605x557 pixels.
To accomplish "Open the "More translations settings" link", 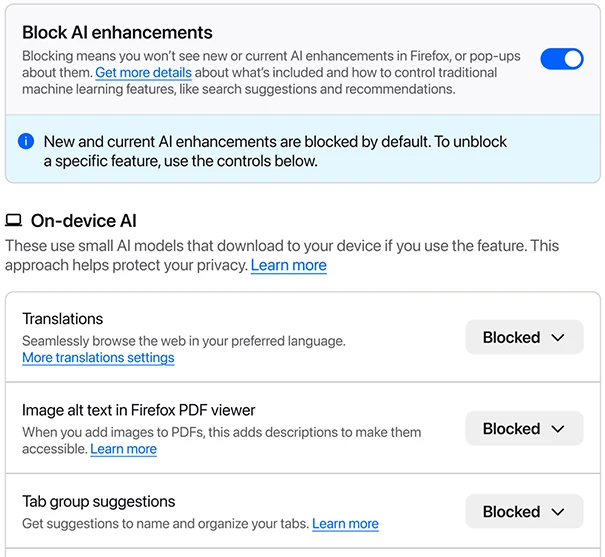I will click(98, 358).
